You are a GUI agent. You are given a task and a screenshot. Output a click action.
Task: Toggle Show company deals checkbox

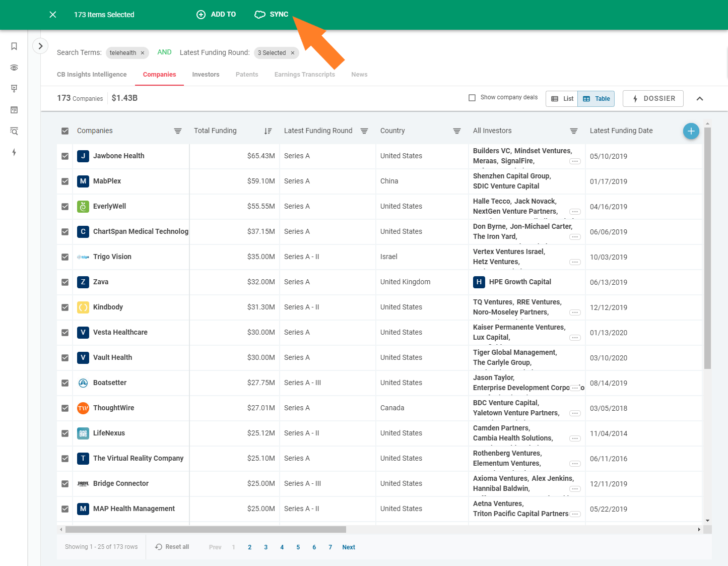coord(472,98)
